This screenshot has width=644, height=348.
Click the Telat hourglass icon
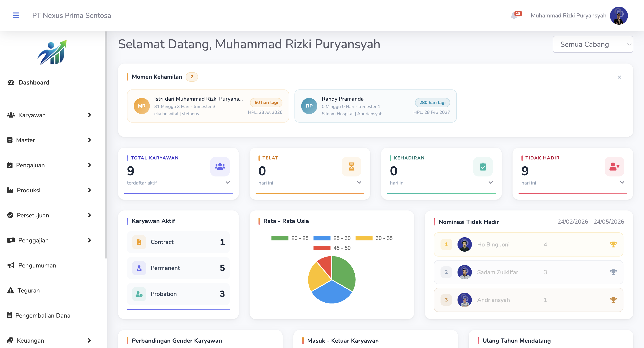(x=351, y=166)
